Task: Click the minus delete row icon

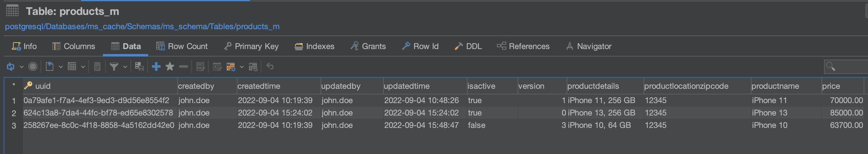Action: click(x=183, y=66)
